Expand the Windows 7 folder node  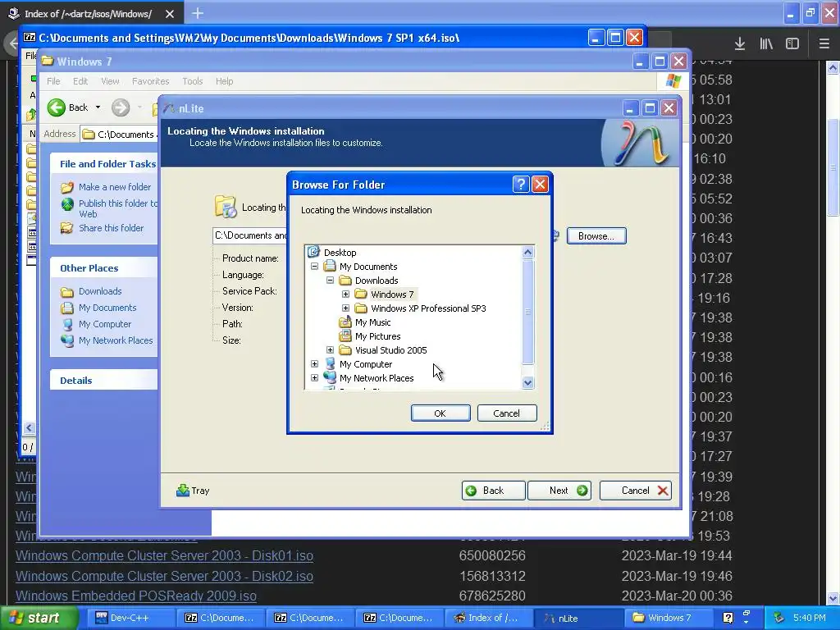point(345,294)
